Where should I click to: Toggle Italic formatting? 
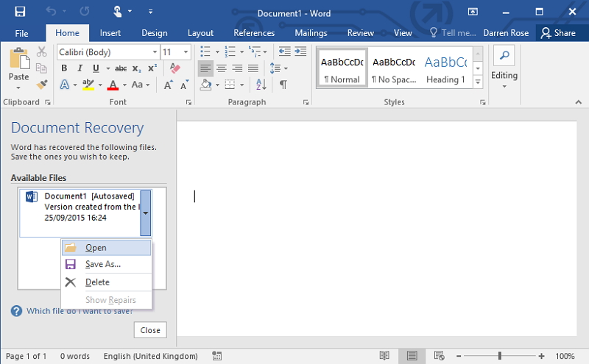[79, 68]
